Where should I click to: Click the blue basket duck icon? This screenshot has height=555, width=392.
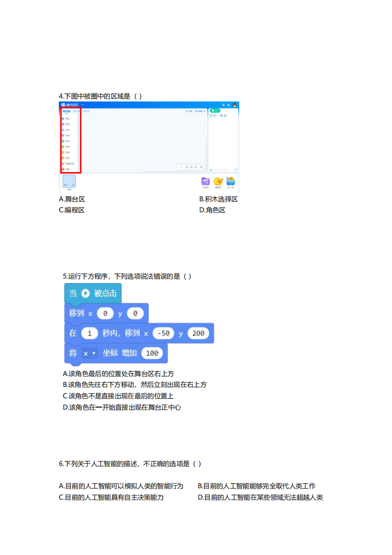[x=230, y=181]
